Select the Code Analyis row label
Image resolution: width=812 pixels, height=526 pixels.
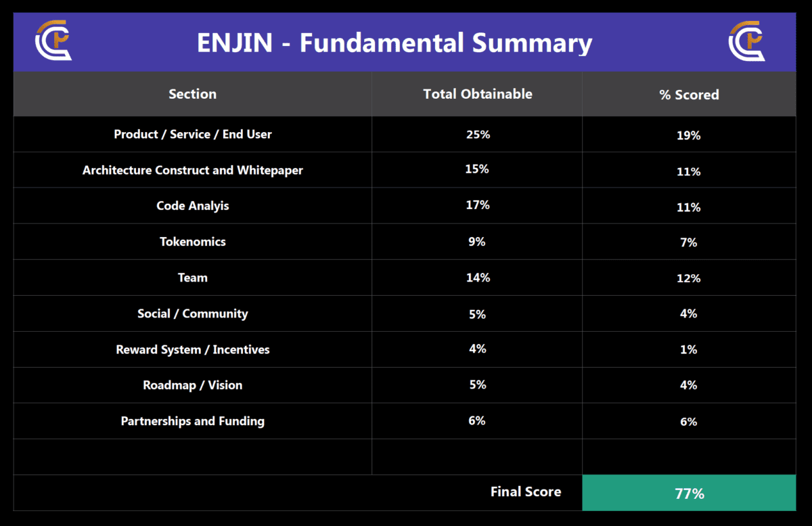(192, 206)
